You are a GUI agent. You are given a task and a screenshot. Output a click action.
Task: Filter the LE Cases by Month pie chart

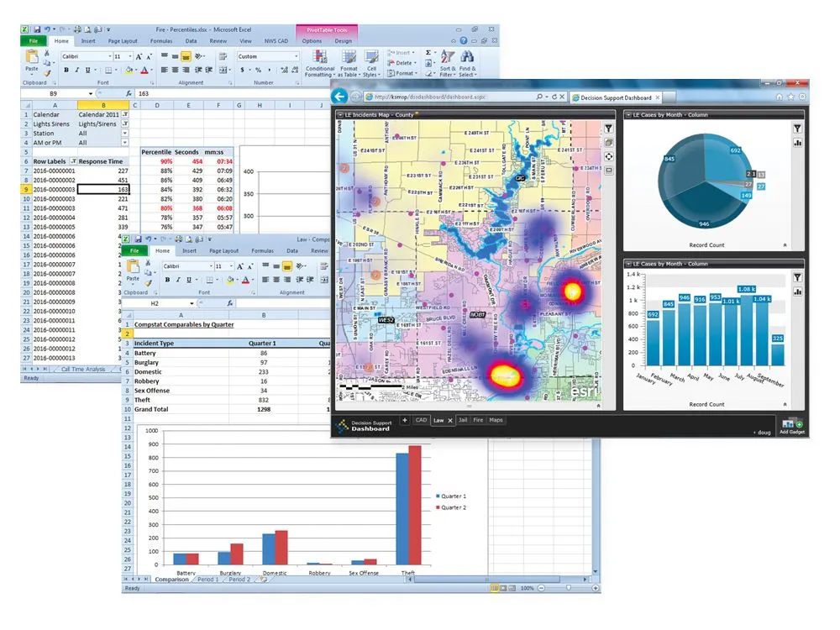796,128
